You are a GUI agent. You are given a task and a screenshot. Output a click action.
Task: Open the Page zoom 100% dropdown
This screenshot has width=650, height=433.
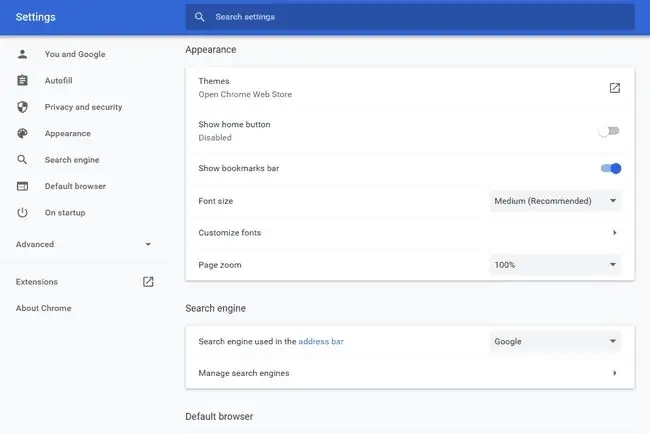pyautogui.click(x=555, y=265)
